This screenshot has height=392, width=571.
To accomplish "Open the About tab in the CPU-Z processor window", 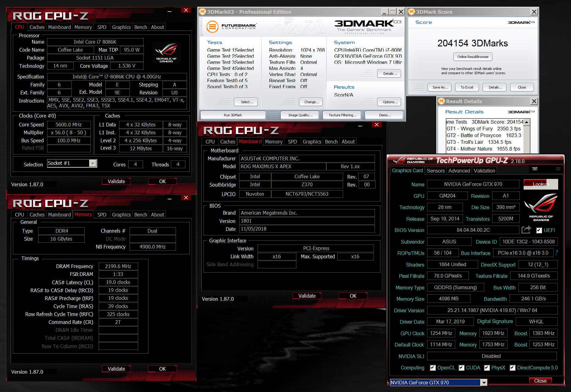I will (157, 27).
